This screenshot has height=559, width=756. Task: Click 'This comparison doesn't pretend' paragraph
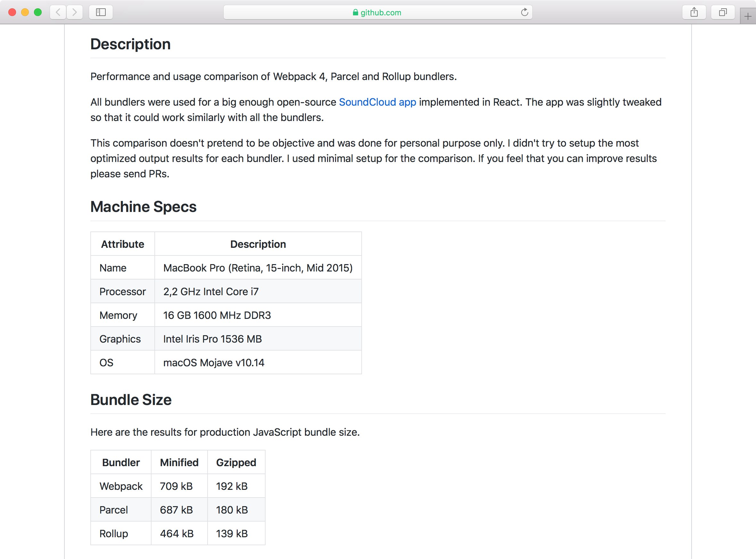(374, 158)
